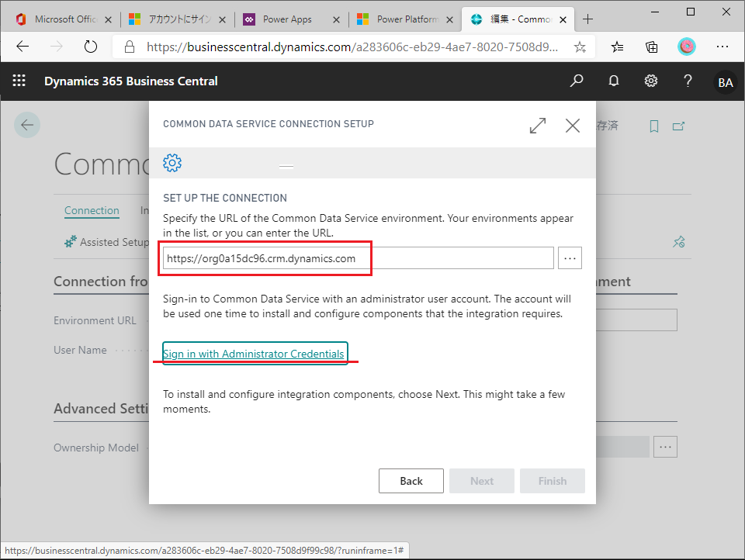Viewport: 745px width, 560px height.
Task: Reload the current page
Action: 90,47
